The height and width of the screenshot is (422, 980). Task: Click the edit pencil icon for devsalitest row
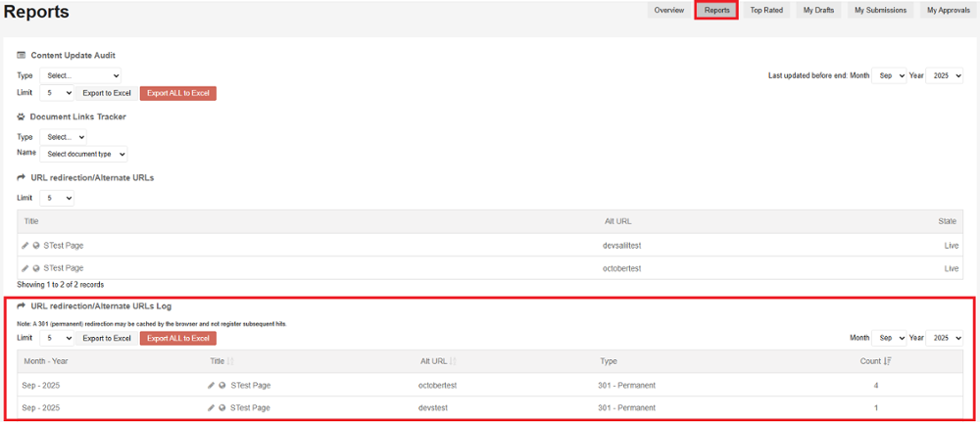(x=25, y=245)
